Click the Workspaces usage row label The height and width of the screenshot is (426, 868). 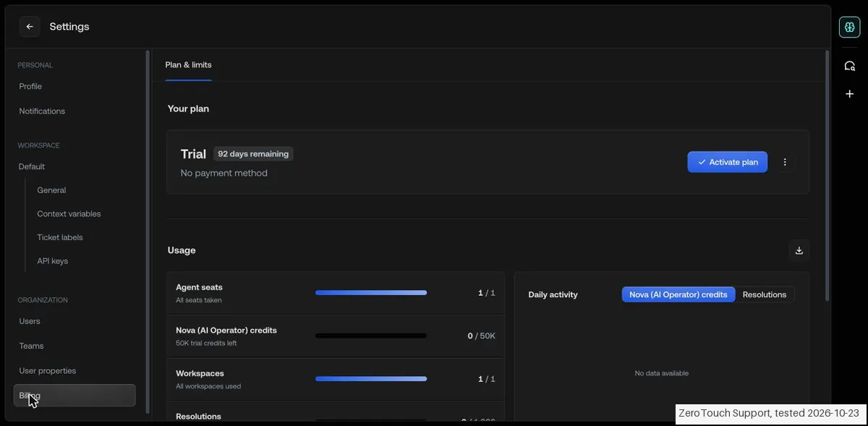coord(200,373)
